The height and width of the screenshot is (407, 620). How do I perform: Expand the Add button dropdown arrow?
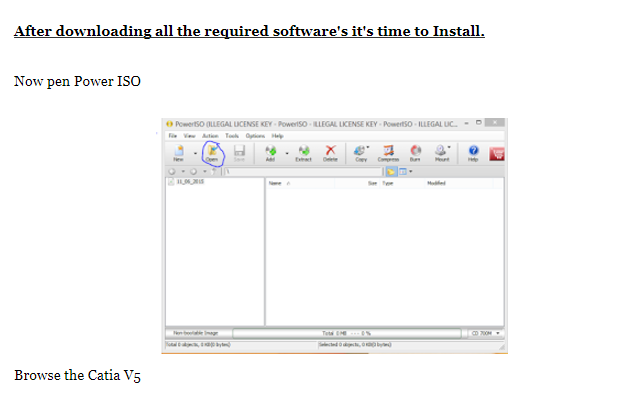point(287,153)
